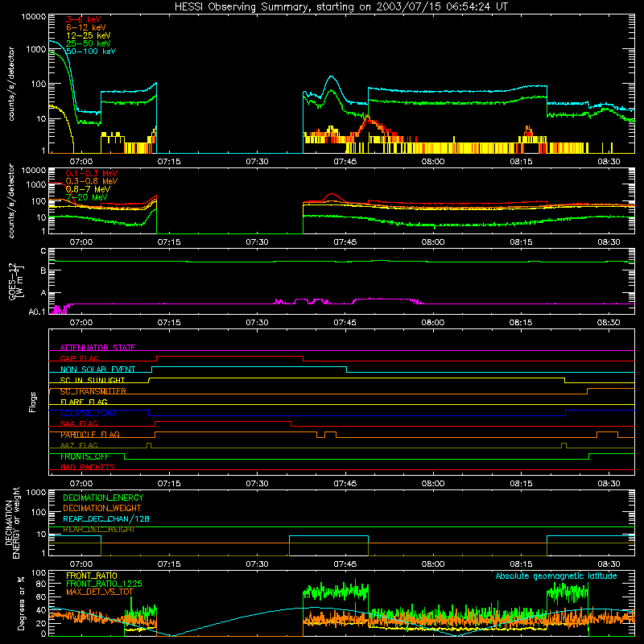Click the A0.1 tick label on GOES axis
Image resolution: width=644 pixels, height=644 pixels.
tap(37, 312)
